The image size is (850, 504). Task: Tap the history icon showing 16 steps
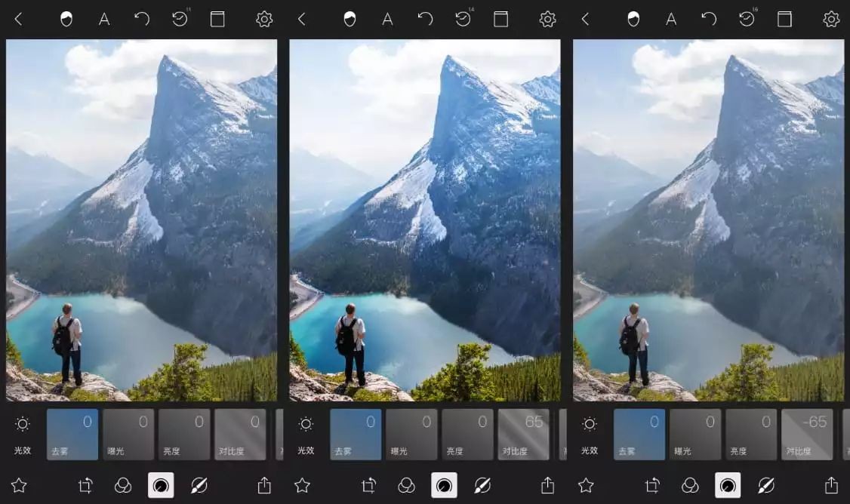[x=747, y=19]
